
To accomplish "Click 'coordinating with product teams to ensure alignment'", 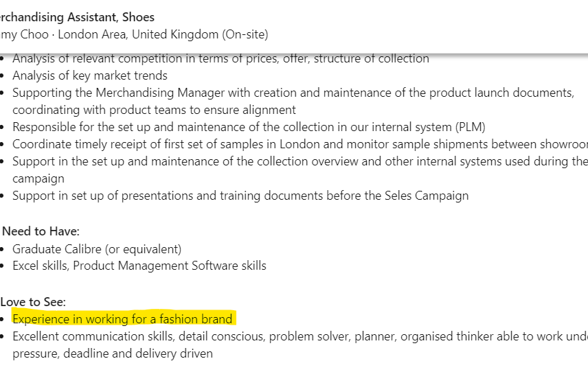I will 154,110.
